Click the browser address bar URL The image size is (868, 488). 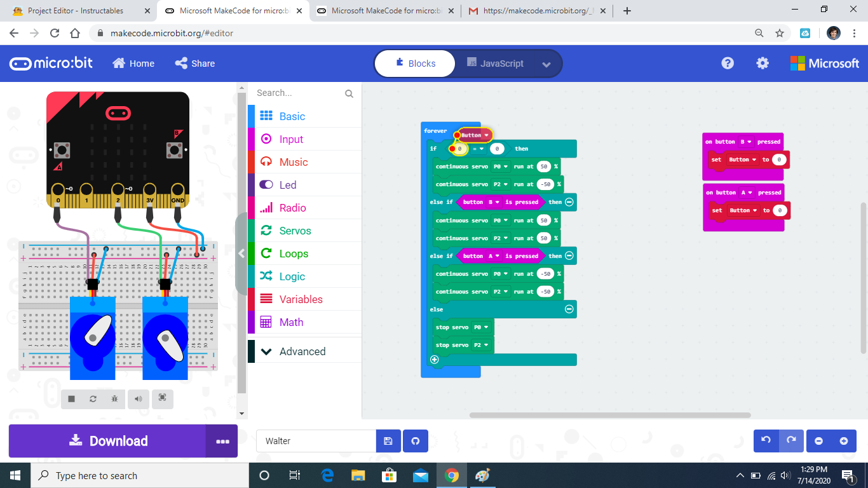172,33
